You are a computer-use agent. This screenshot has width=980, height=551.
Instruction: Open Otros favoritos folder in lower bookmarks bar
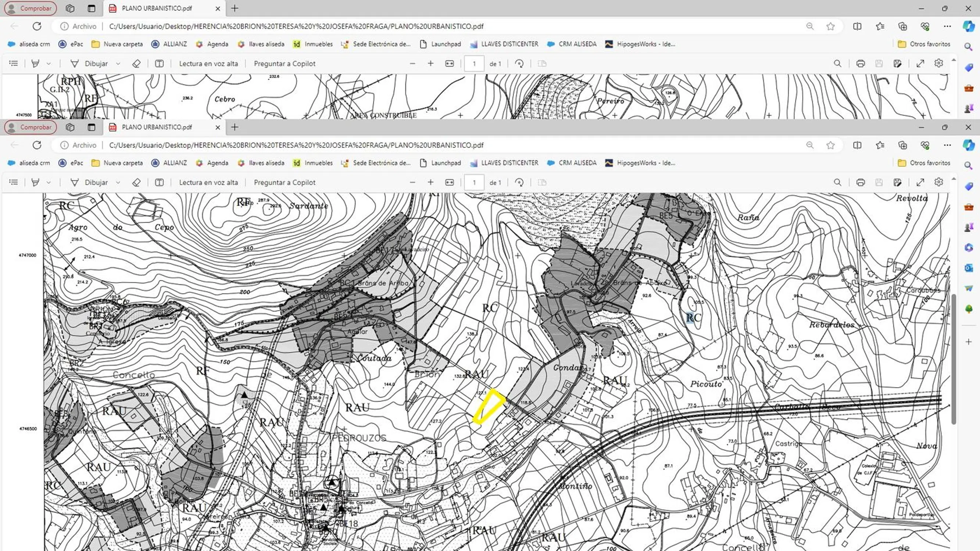tap(924, 163)
